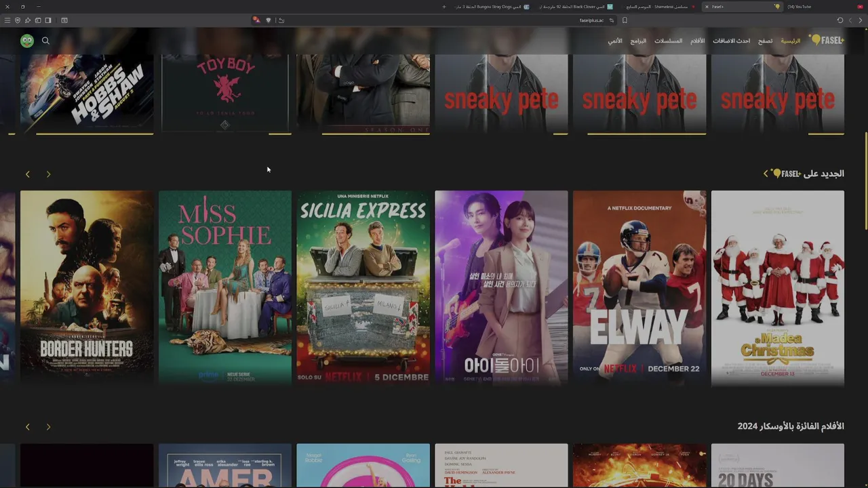Open المسلسلات in the site menu
This screenshot has height=488, width=868.
click(668, 41)
